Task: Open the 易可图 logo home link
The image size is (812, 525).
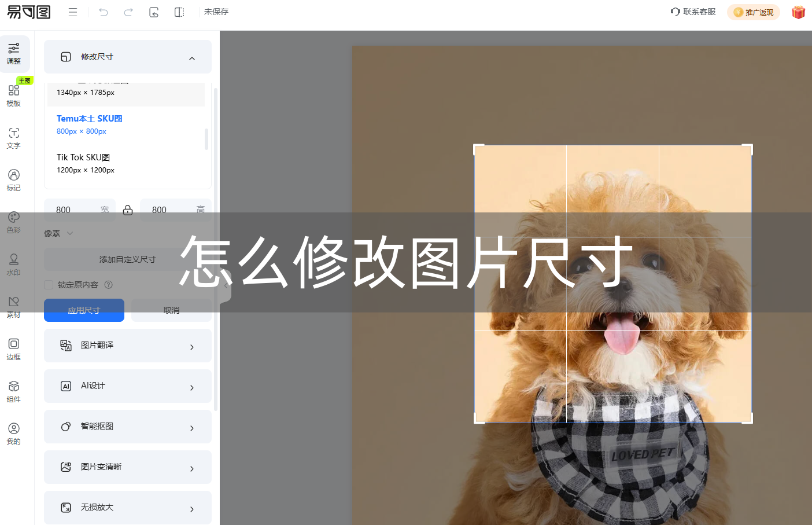Action: (x=29, y=12)
